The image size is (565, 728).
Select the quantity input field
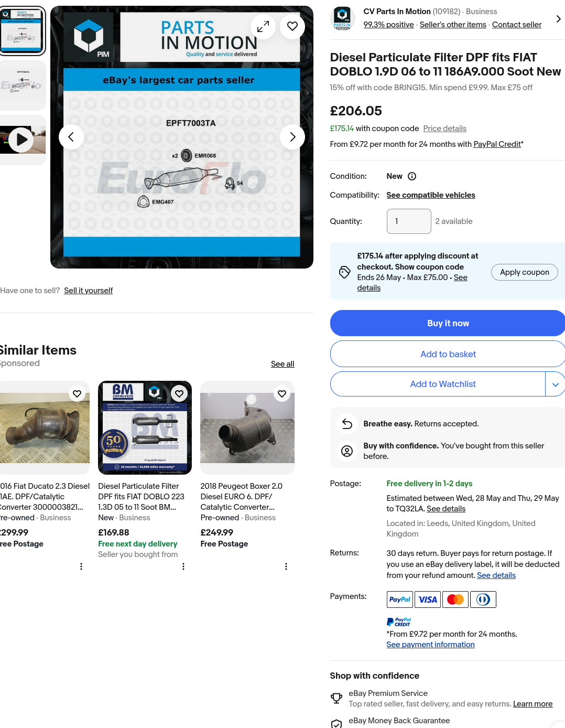[x=409, y=221]
